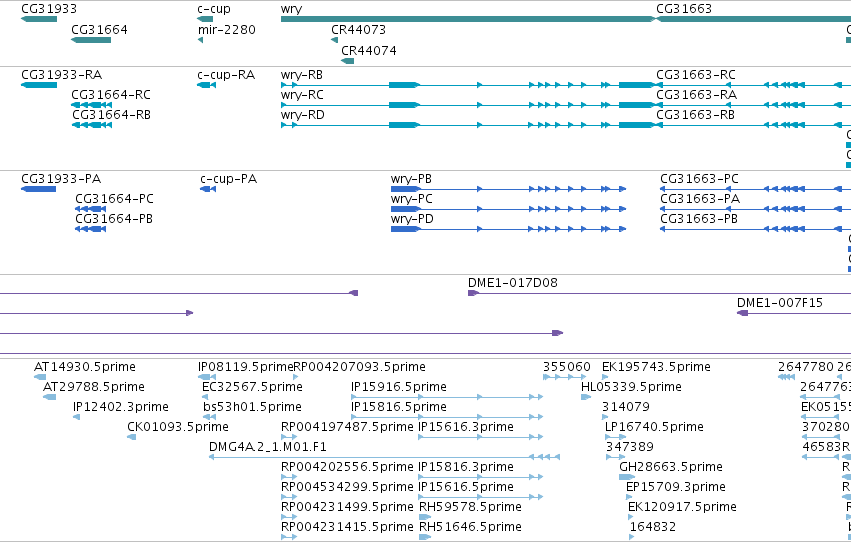This screenshot has height=542, width=851.
Task: Open protein label CG31664-PB
Action: tap(114, 219)
